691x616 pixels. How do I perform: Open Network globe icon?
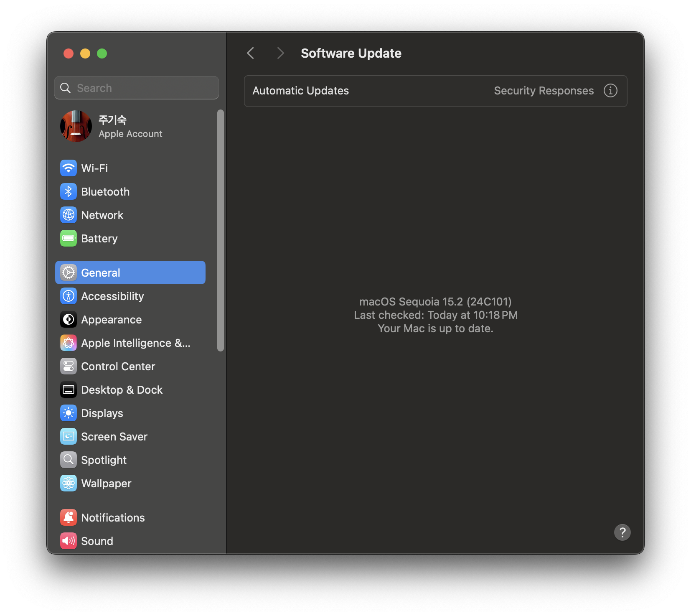[x=69, y=215]
